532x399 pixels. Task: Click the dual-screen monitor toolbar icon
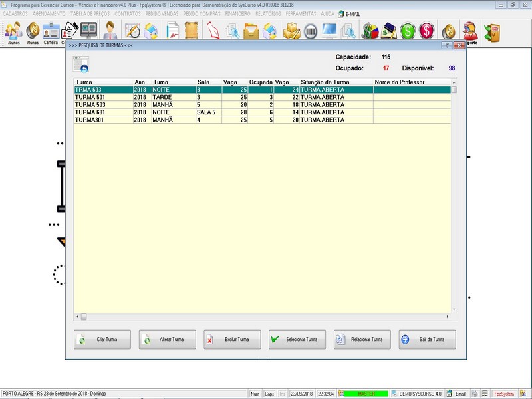click(x=89, y=31)
